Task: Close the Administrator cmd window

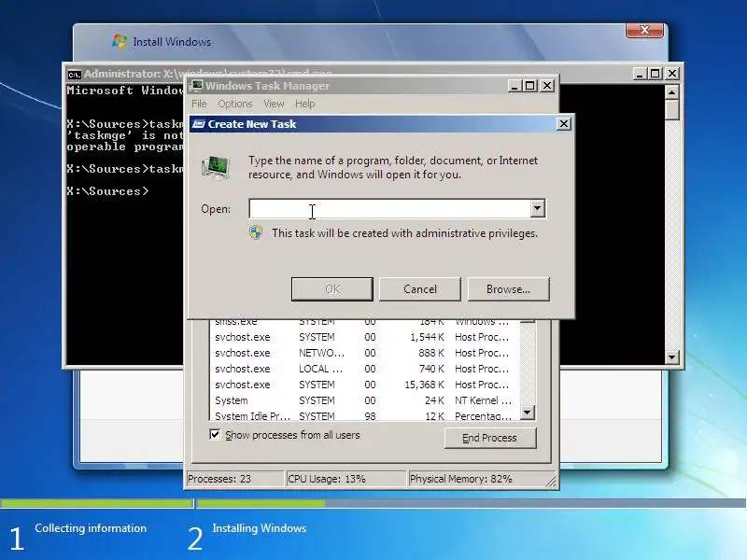Action: (x=672, y=74)
